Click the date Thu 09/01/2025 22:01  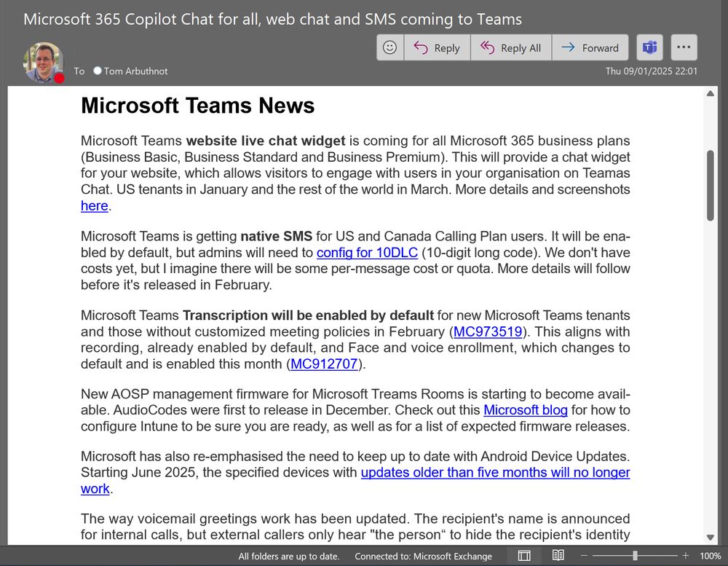point(651,71)
